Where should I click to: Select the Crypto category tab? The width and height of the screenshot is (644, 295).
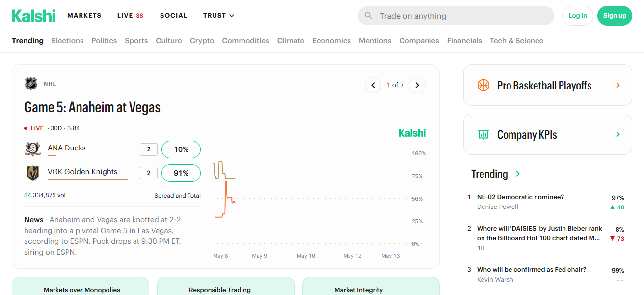(x=202, y=41)
